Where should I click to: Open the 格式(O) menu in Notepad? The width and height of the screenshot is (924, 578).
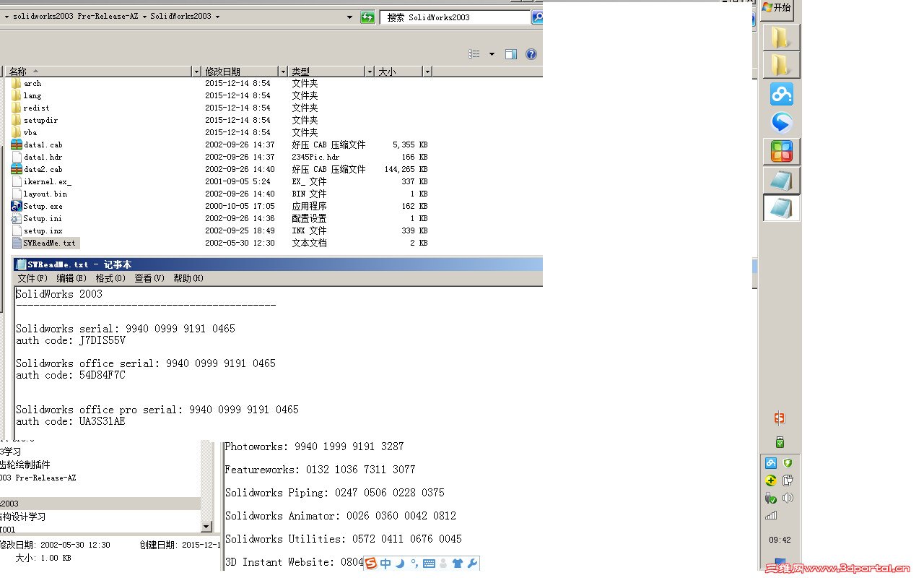tap(110, 278)
